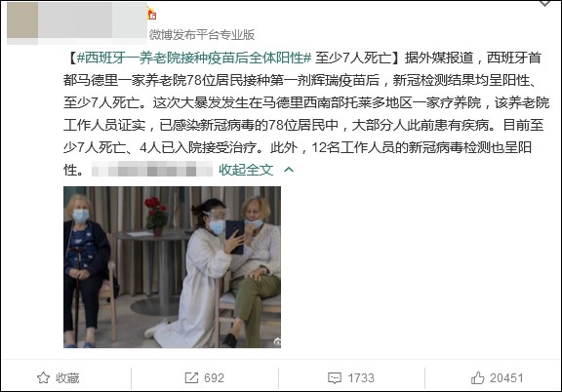
Task: Click the 收藏 favorite label
Action: (67, 378)
